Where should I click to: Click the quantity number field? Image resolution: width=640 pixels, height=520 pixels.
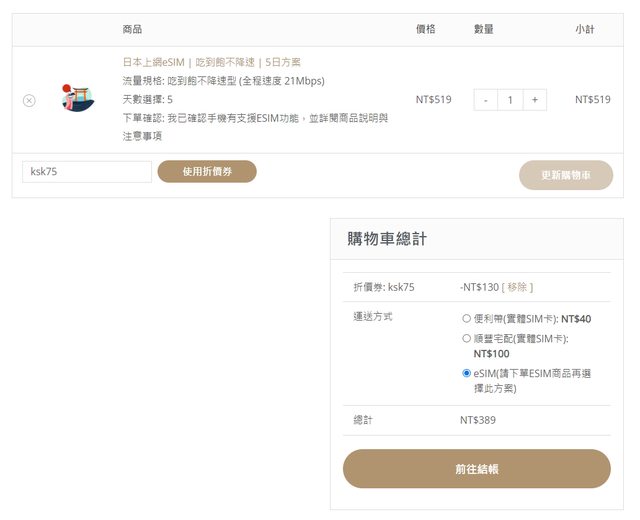click(x=510, y=100)
